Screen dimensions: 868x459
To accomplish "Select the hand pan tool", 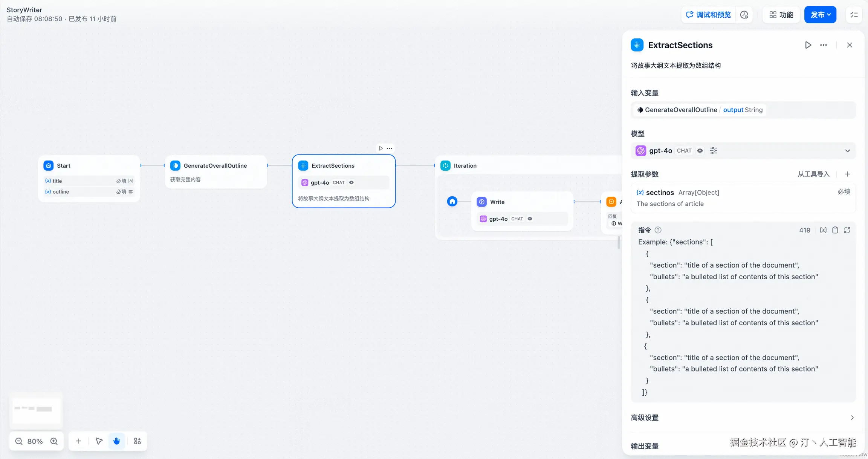I will [117, 441].
